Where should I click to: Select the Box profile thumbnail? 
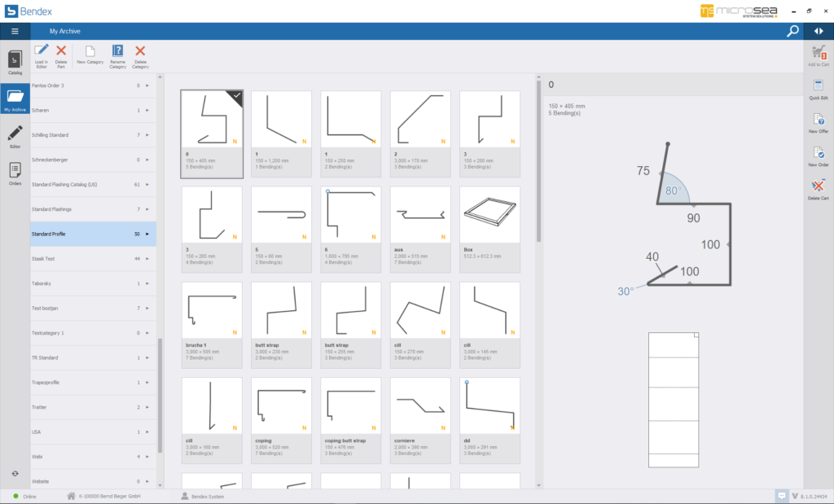pyautogui.click(x=489, y=214)
